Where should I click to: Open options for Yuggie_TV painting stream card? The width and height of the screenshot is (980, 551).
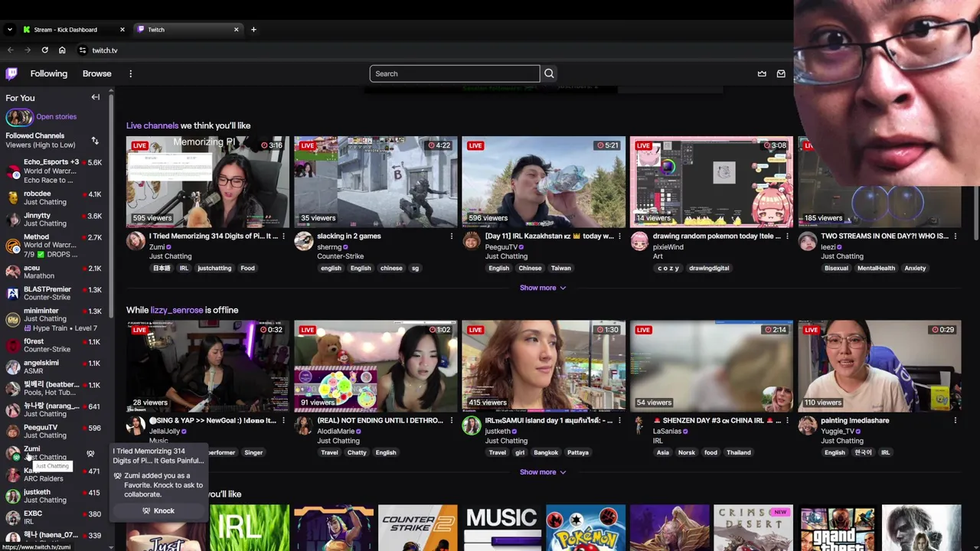click(955, 421)
